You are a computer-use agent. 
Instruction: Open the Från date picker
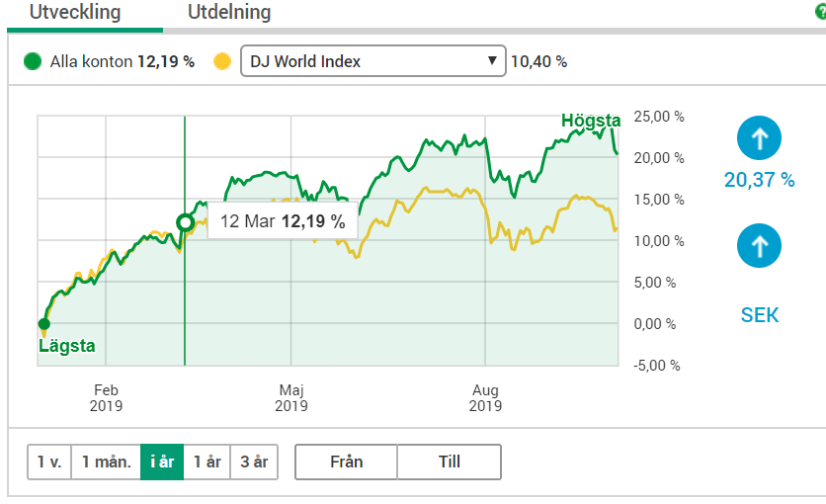pos(346,462)
